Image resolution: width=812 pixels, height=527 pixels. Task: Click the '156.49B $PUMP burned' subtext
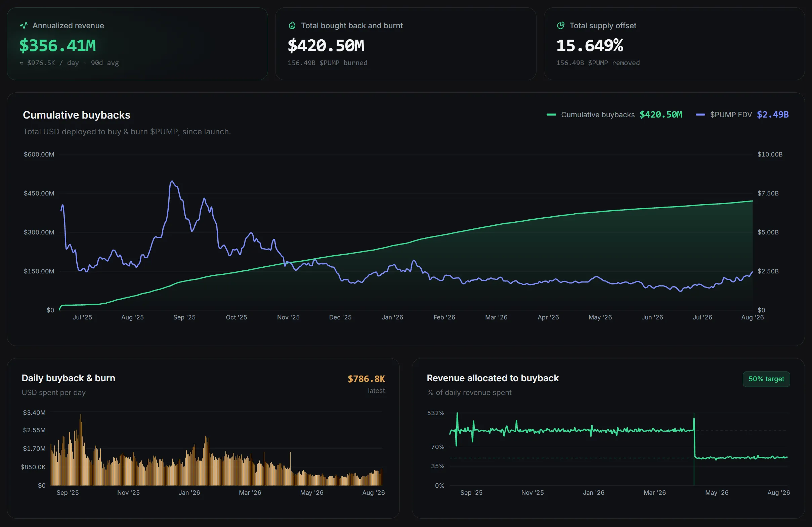328,63
